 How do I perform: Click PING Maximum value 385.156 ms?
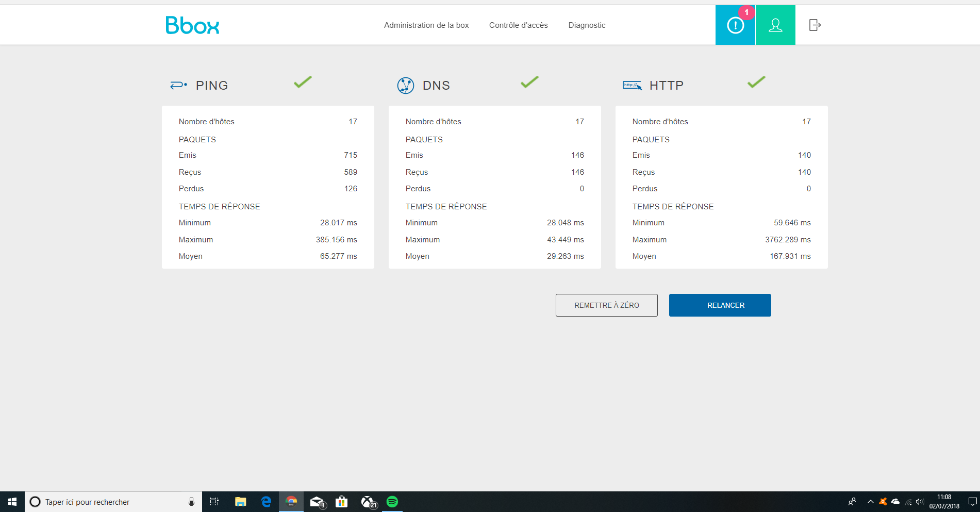point(337,240)
